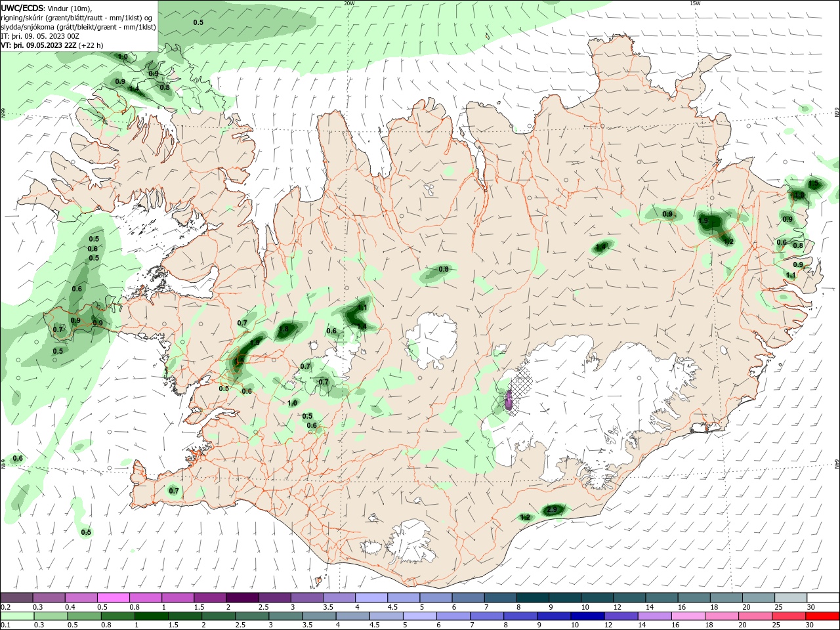Select lower legend swatch between 3.5 and 4
This screenshot has height=630, width=840.
click(x=318, y=616)
